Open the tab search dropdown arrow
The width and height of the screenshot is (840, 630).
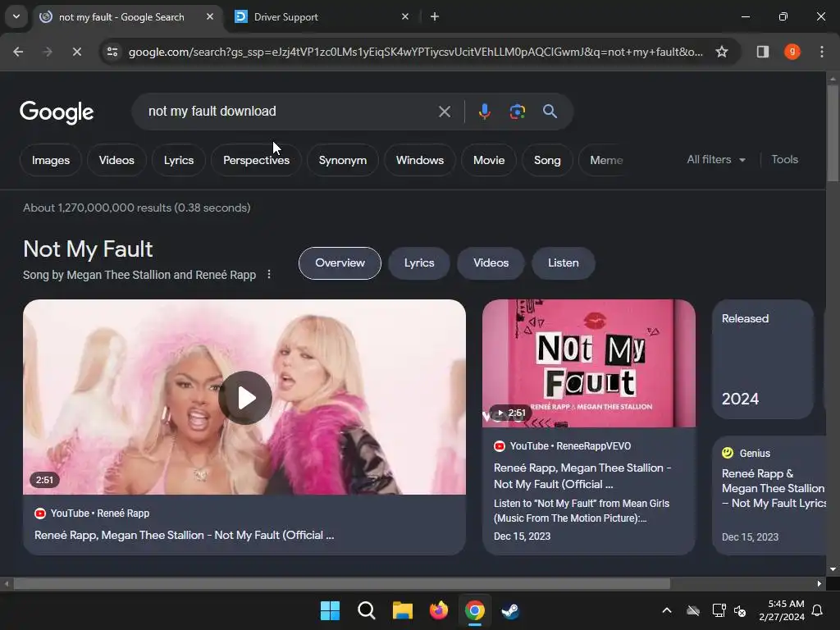point(16,16)
